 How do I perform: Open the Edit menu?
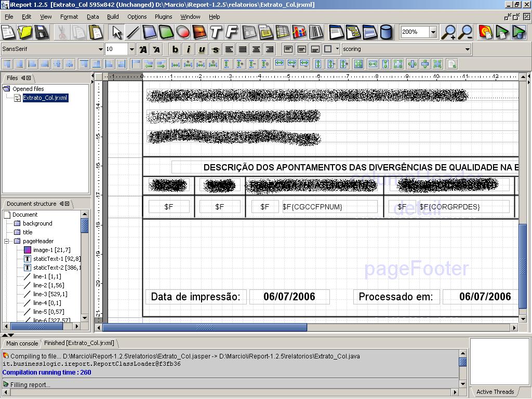(x=26, y=17)
